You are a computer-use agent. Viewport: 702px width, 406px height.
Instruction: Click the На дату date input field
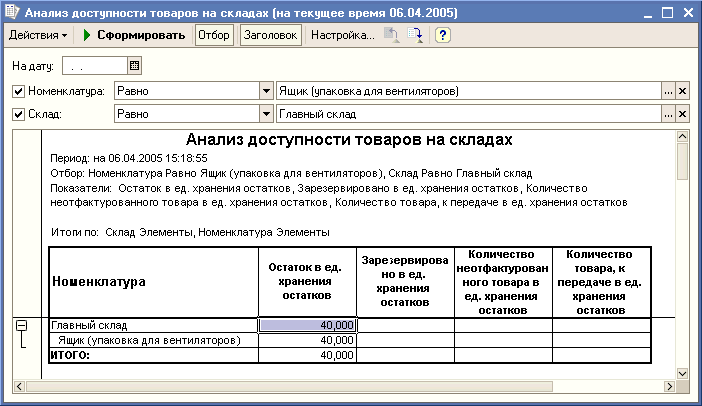click(x=94, y=66)
